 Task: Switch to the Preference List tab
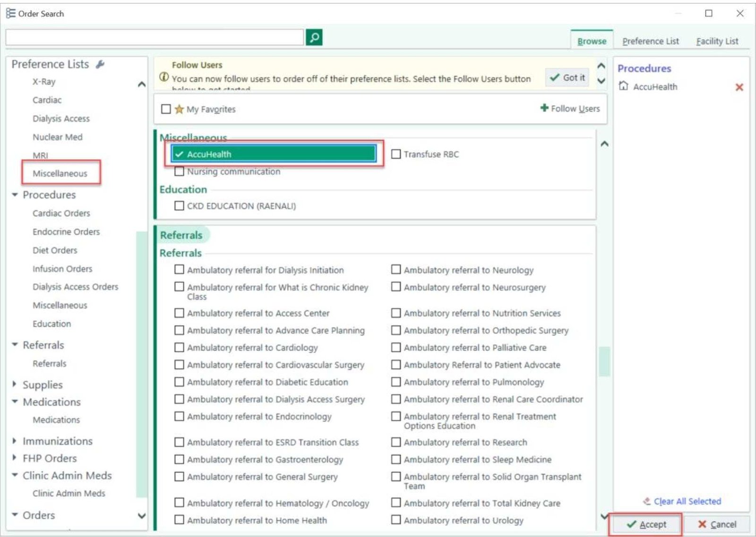tap(650, 41)
